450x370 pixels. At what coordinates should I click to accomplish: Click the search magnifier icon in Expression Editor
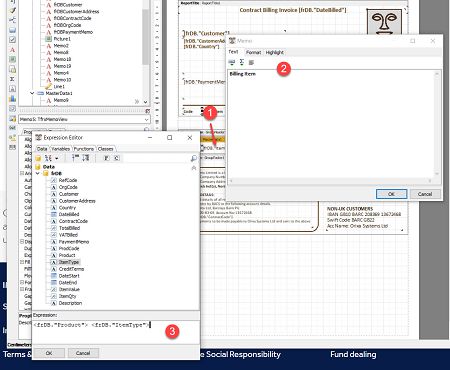coord(194,158)
